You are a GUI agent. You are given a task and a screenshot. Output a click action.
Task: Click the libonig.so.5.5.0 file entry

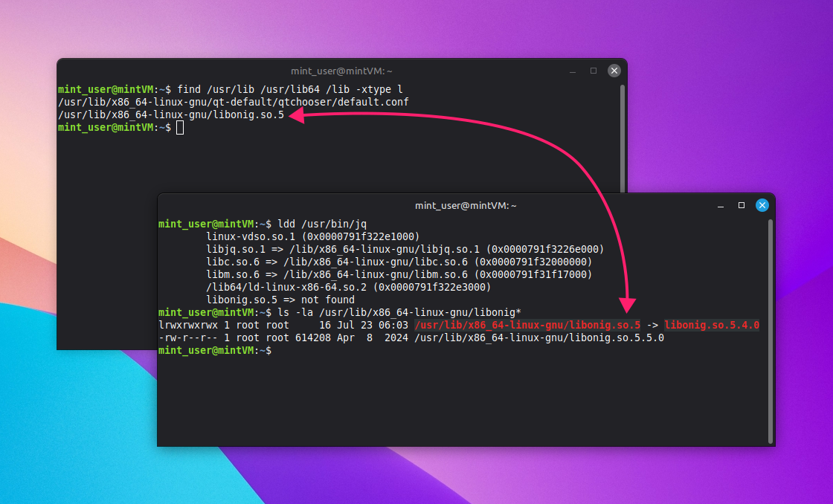coord(411,337)
